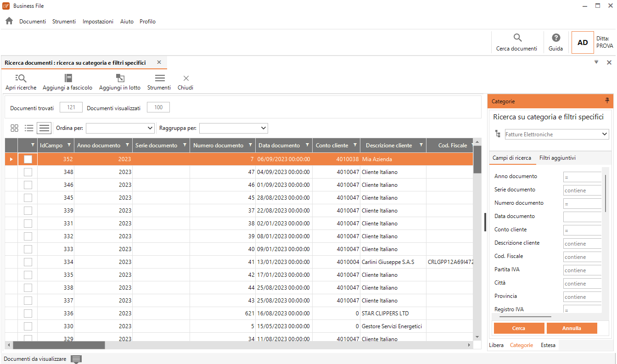This screenshot has width=617, height=364.
Task: Filter the Numero documento column
Action: [251, 145]
